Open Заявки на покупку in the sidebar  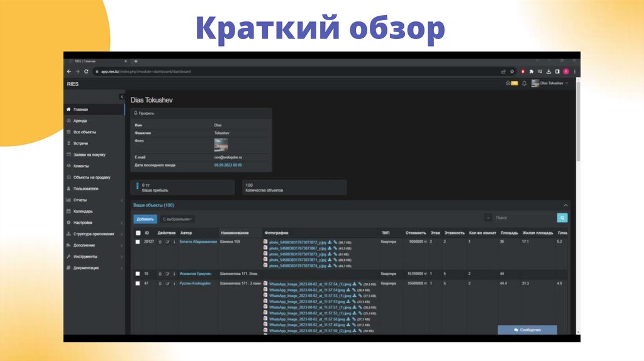pos(94,155)
